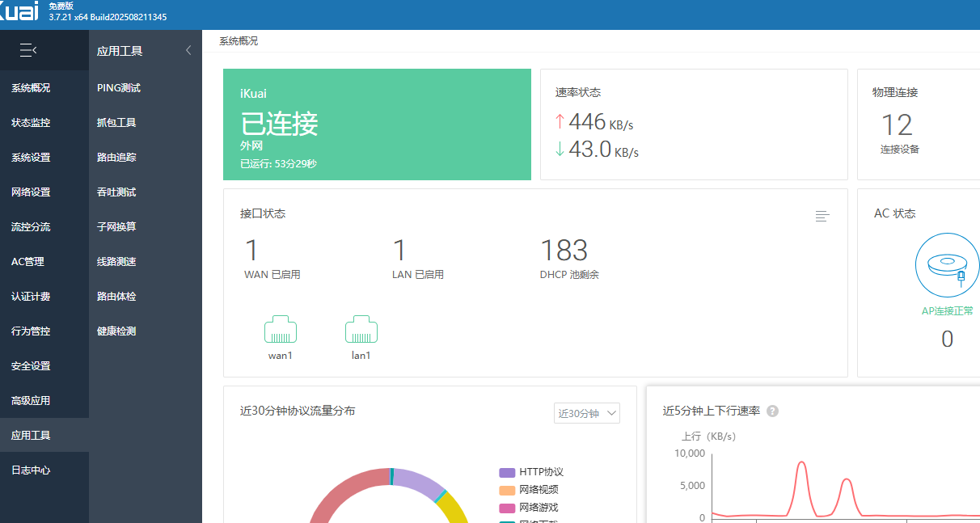
Task: Click the hamburger menu icon at top left
Action: (27, 49)
